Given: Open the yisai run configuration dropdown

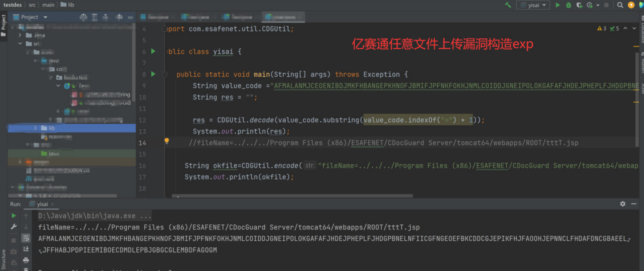Looking at the screenshot, I should click(533, 5).
